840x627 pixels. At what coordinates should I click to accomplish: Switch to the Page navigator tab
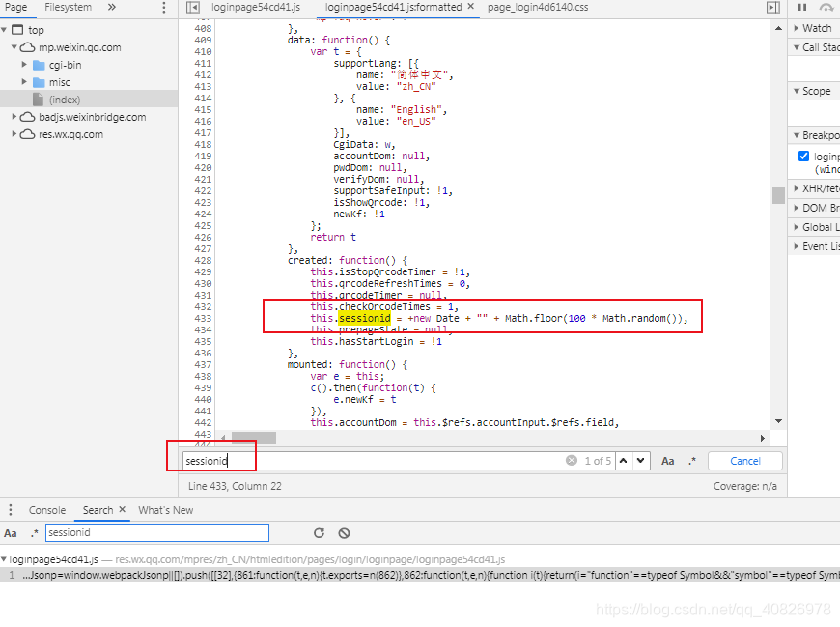click(16, 7)
